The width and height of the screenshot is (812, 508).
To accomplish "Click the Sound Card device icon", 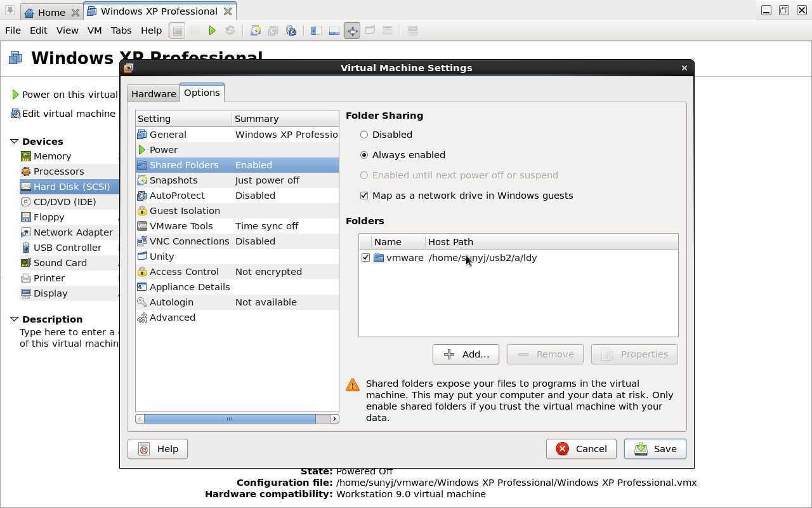I will (x=26, y=263).
